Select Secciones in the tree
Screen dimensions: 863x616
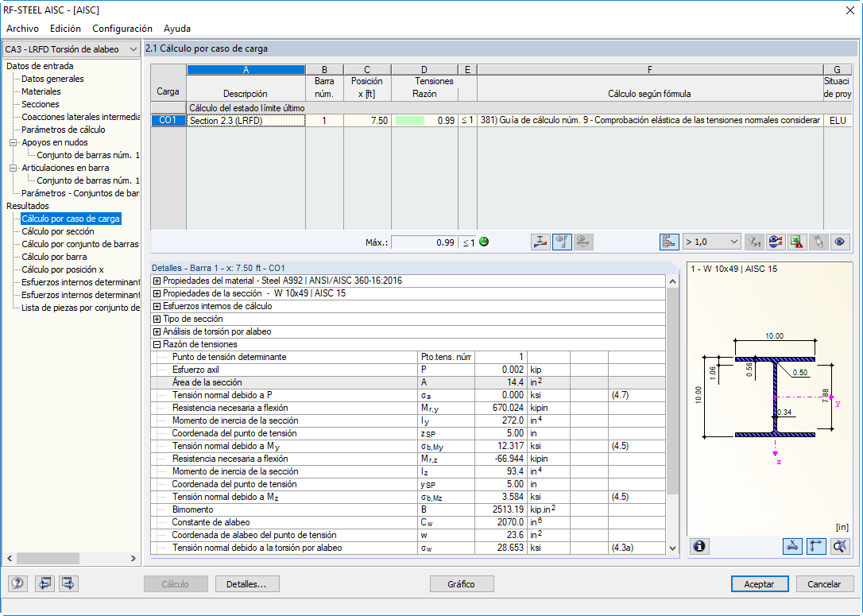[x=41, y=104]
